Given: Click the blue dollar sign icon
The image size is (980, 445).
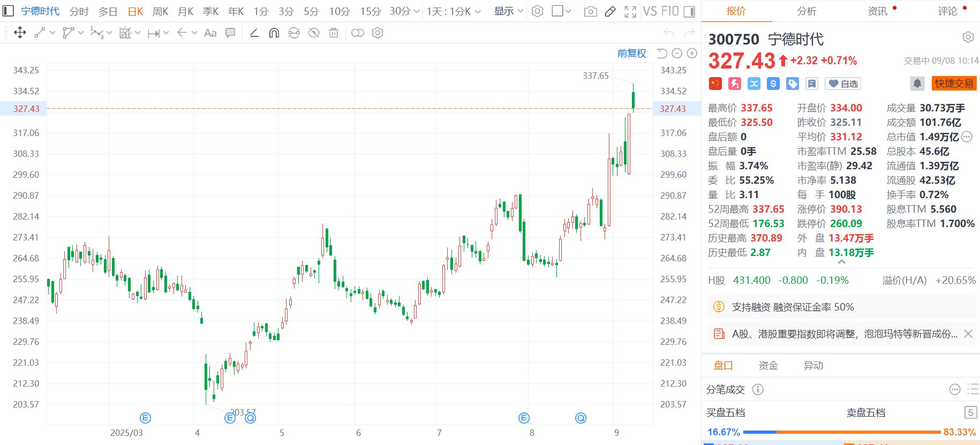Looking at the screenshot, I should point(773,84).
